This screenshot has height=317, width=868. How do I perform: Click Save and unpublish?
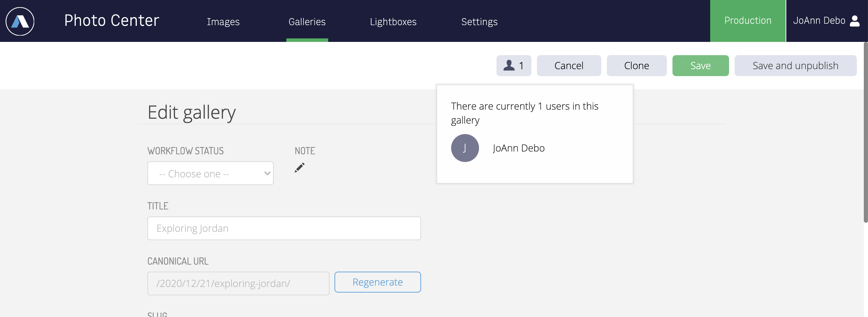click(x=795, y=66)
